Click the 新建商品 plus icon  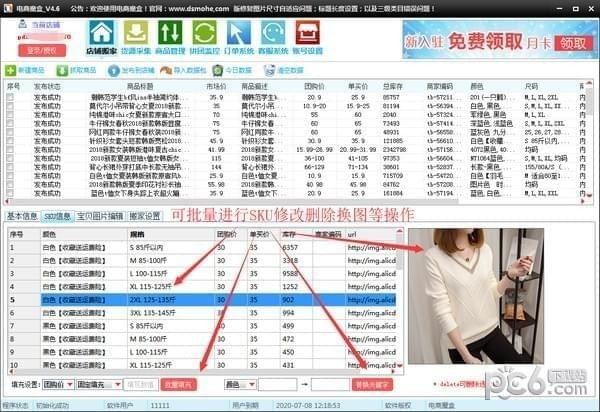click(10, 70)
